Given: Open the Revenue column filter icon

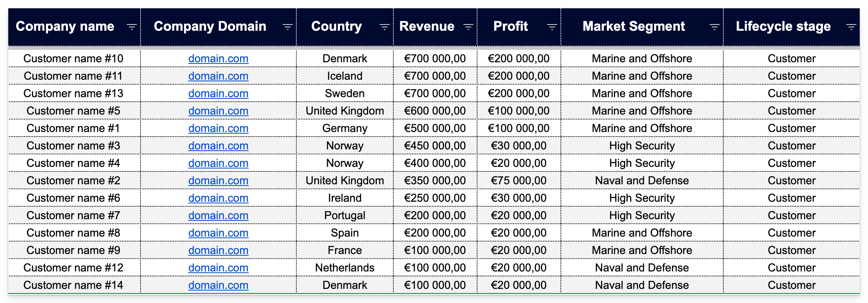Looking at the screenshot, I should click(x=468, y=27).
